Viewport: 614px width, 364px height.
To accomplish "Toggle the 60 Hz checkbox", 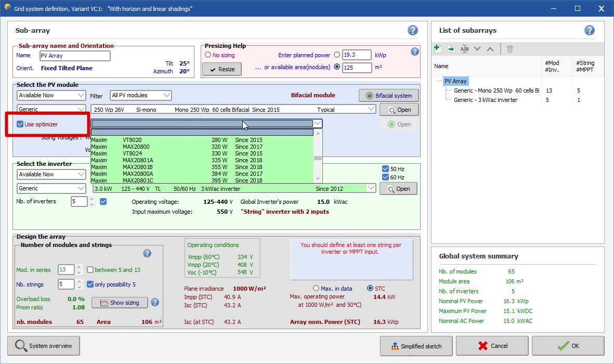I will 385,177.
